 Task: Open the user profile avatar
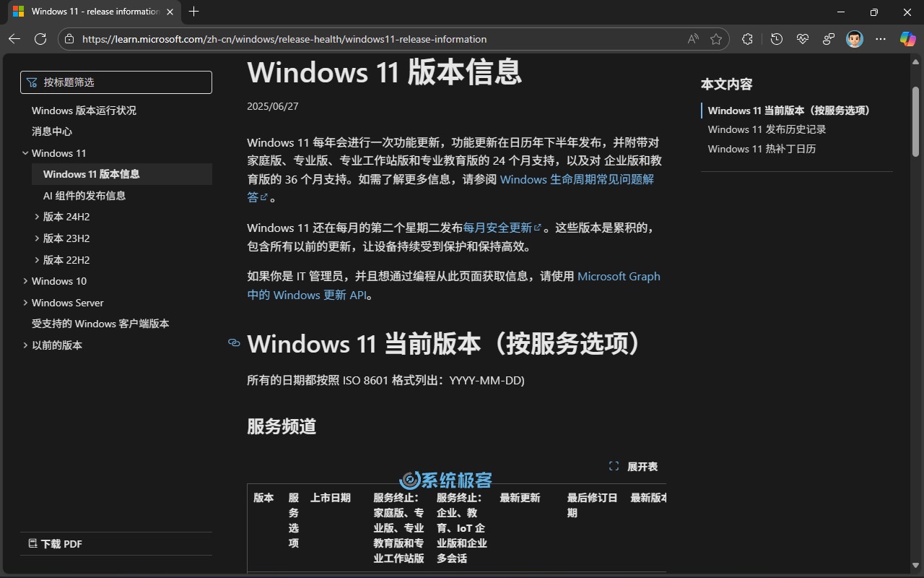tap(855, 39)
